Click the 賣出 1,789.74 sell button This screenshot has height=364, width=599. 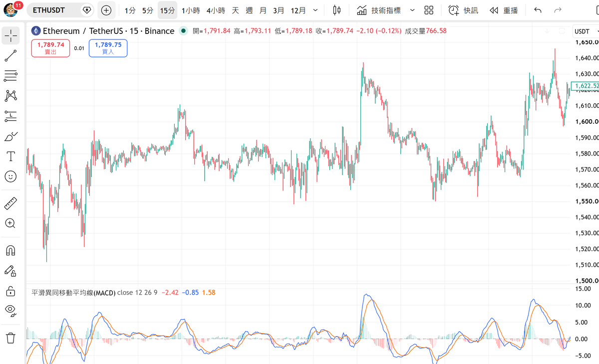(50, 48)
